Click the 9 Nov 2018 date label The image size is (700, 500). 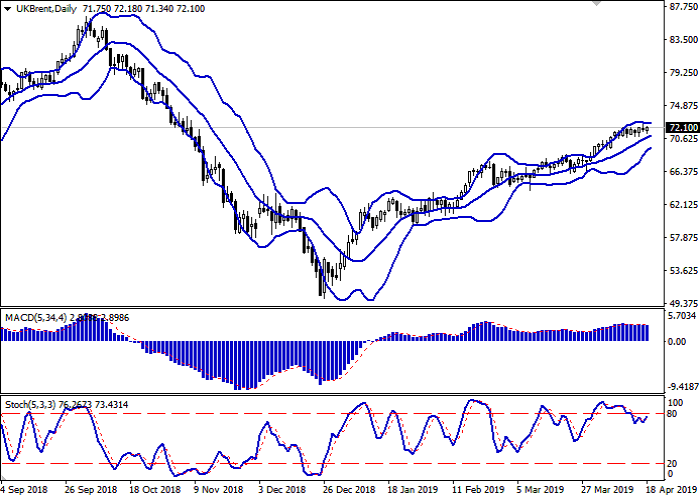pos(219,490)
